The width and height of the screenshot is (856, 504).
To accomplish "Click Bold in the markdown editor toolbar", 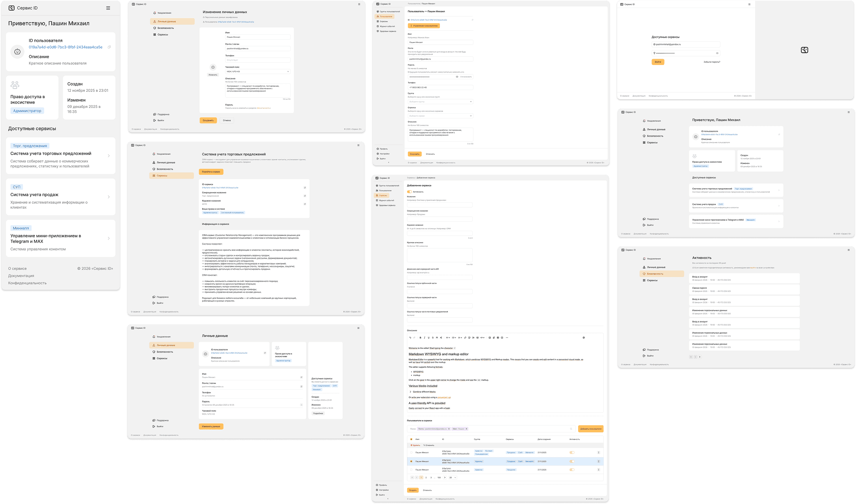I will tap(420, 338).
